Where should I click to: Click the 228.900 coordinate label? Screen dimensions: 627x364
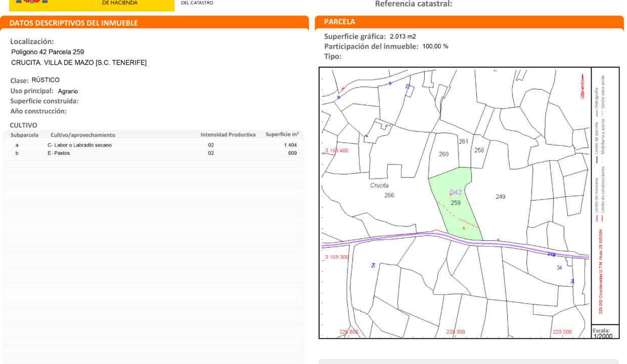pos(456,332)
